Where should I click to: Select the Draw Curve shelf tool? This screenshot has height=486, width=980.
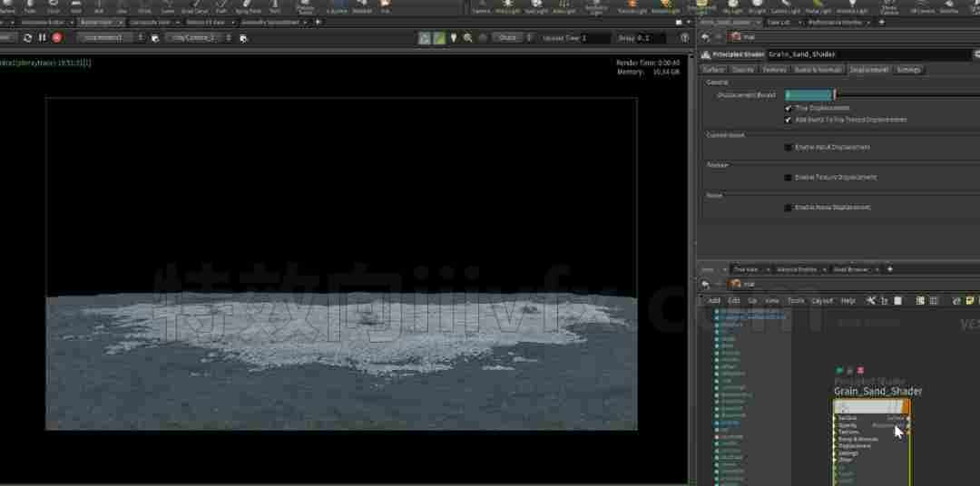click(x=194, y=5)
